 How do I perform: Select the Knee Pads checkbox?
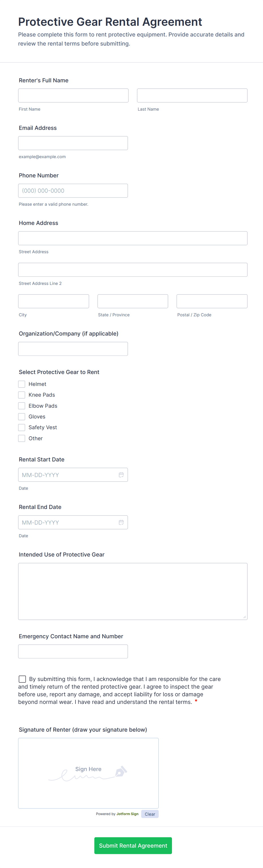click(21, 395)
